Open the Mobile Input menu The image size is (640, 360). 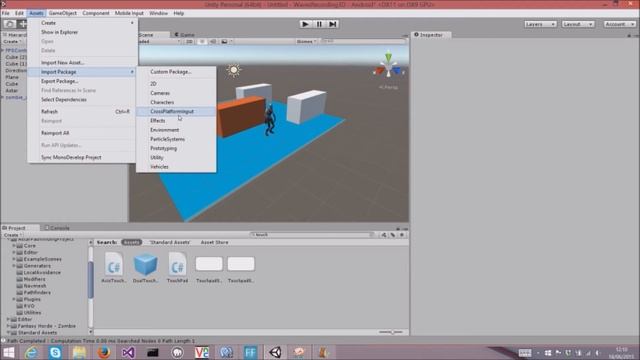(129, 13)
